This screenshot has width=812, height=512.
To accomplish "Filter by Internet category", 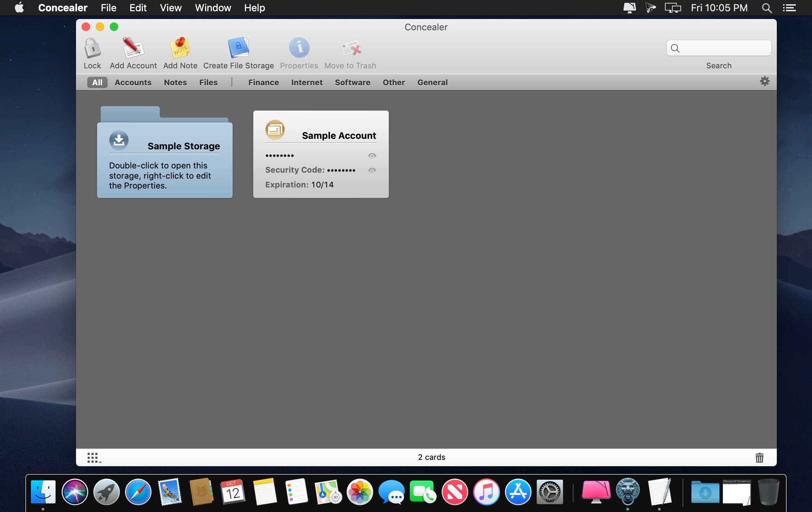I will click(x=307, y=82).
